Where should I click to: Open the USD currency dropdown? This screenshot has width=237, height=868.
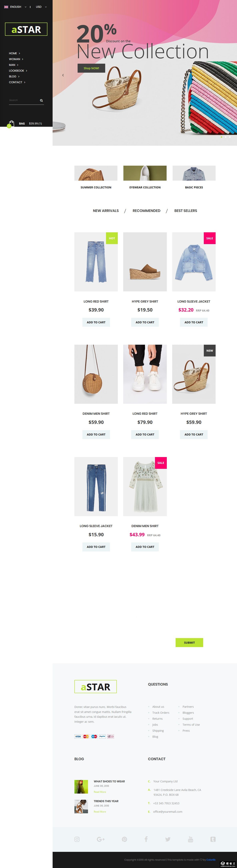click(41, 7)
